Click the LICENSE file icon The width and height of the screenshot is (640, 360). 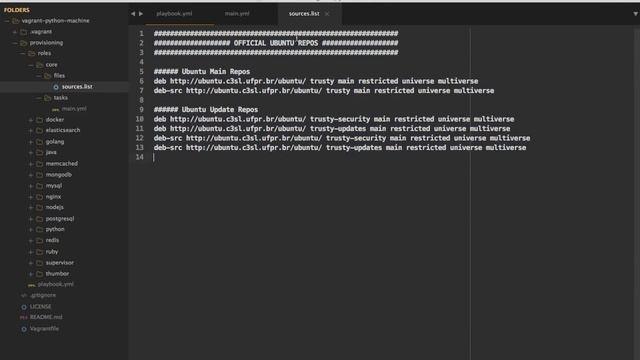click(x=24, y=307)
